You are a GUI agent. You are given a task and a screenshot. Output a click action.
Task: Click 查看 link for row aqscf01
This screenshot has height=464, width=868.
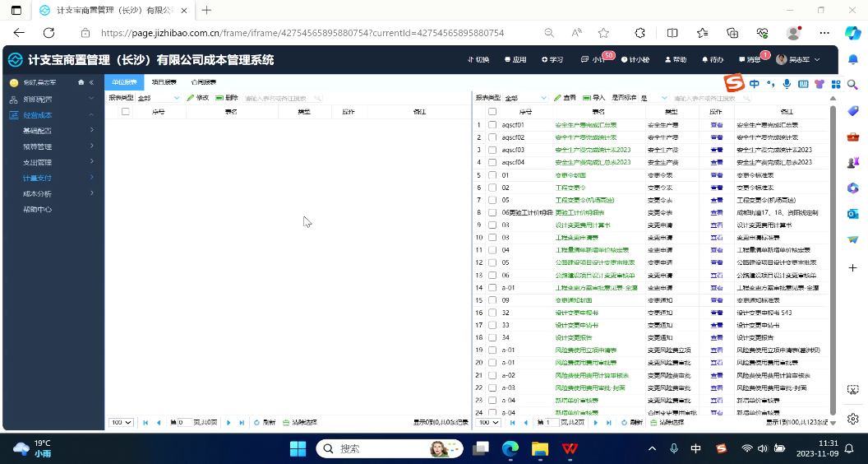pyautogui.click(x=716, y=125)
